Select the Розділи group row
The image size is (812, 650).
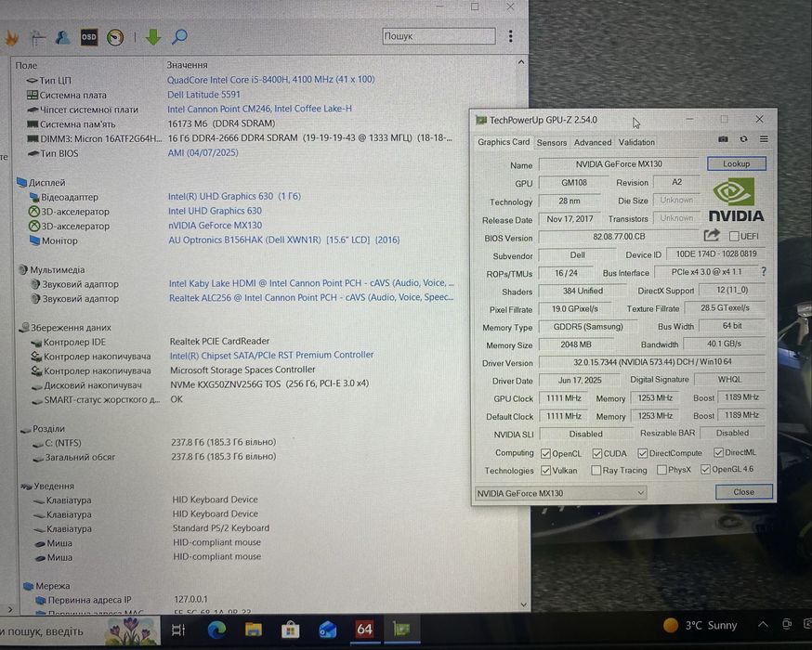[43, 428]
